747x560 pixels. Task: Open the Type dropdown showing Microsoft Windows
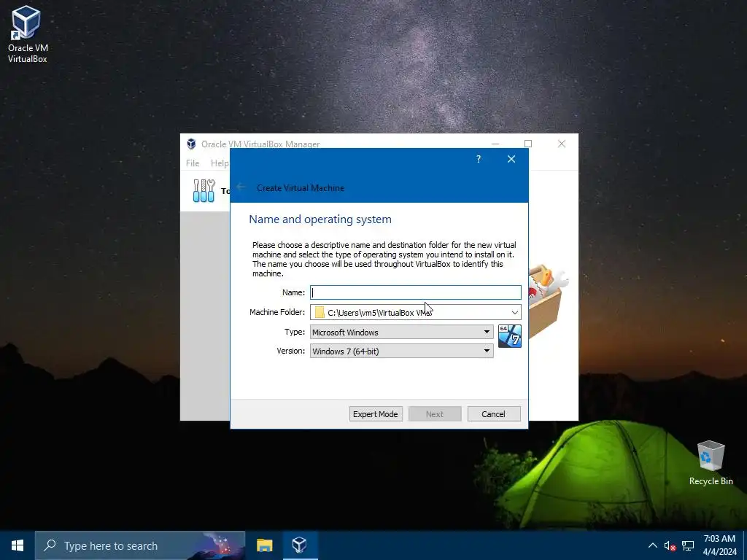coord(402,332)
